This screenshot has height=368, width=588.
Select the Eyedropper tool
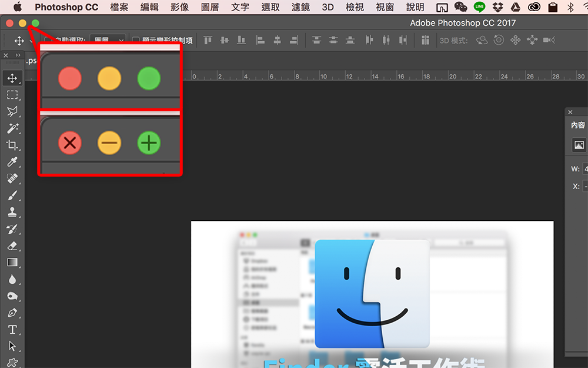tap(12, 162)
